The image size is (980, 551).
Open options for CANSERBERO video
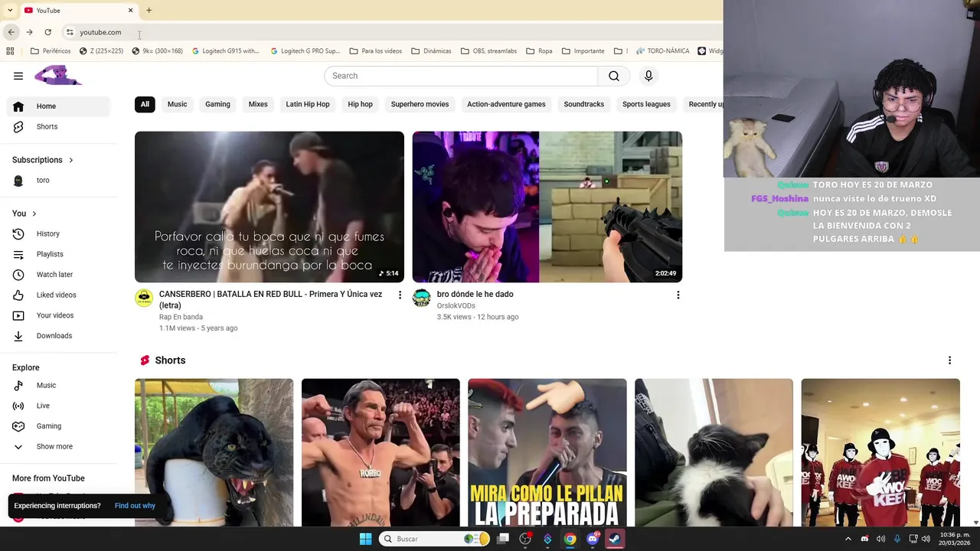(400, 295)
